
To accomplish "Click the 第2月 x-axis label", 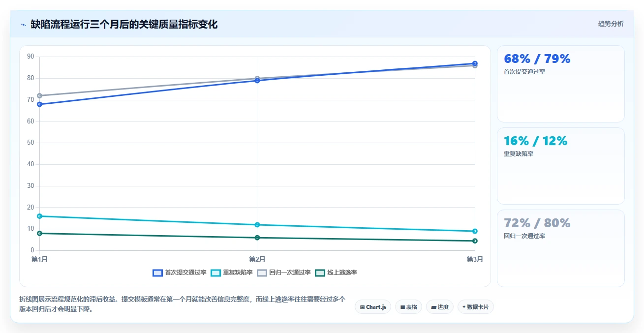I will coord(257,259).
